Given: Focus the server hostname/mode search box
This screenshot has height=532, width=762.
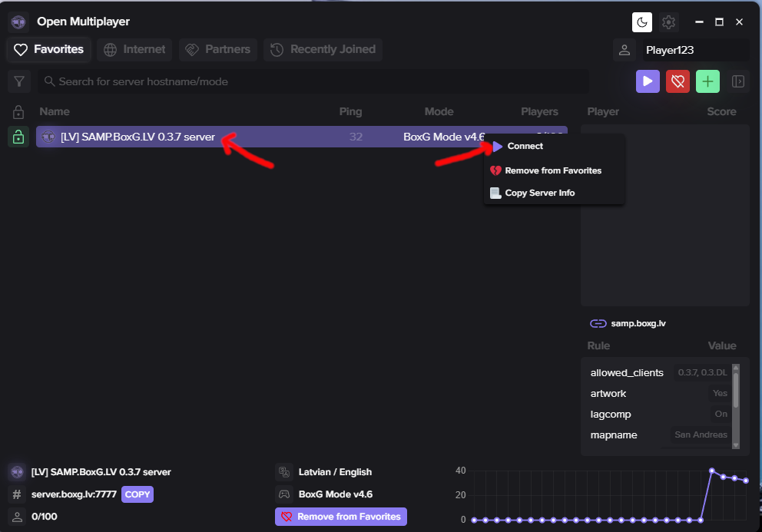Looking at the screenshot, I should (313, 81).
